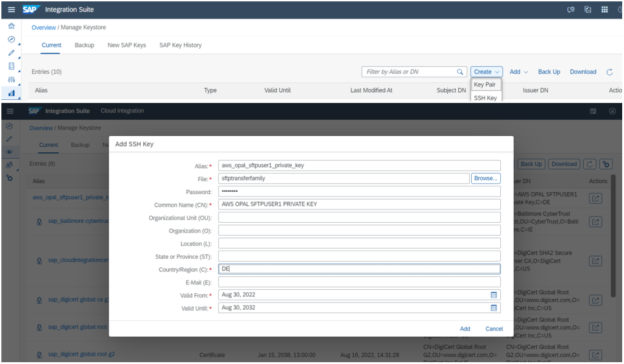
Task: Select the lower dimmed Current tab
Action: pos(49,145)
